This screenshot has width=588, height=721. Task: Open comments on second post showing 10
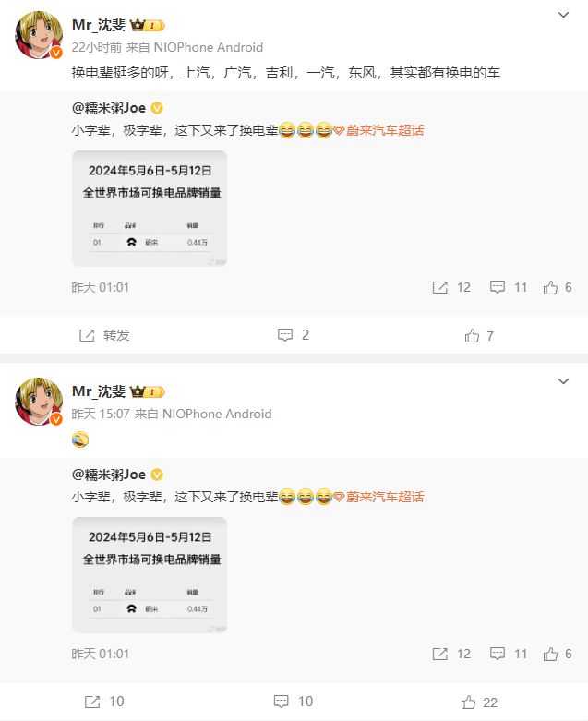(x=282, y=702)
